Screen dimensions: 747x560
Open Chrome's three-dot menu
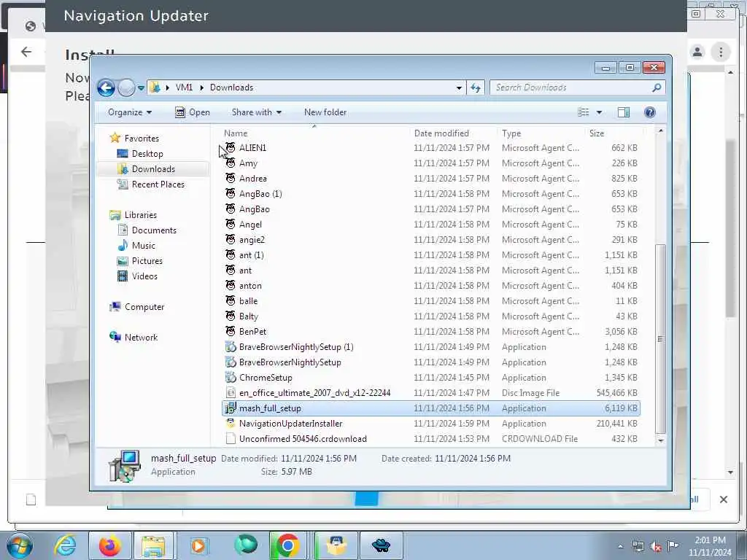[x=721, y=52]
